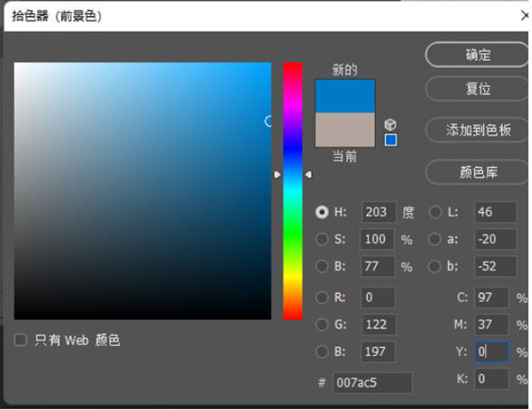Click the right hue slider arrow
The height and width of the screenshot is (410, 532).
tap(308, 175)
